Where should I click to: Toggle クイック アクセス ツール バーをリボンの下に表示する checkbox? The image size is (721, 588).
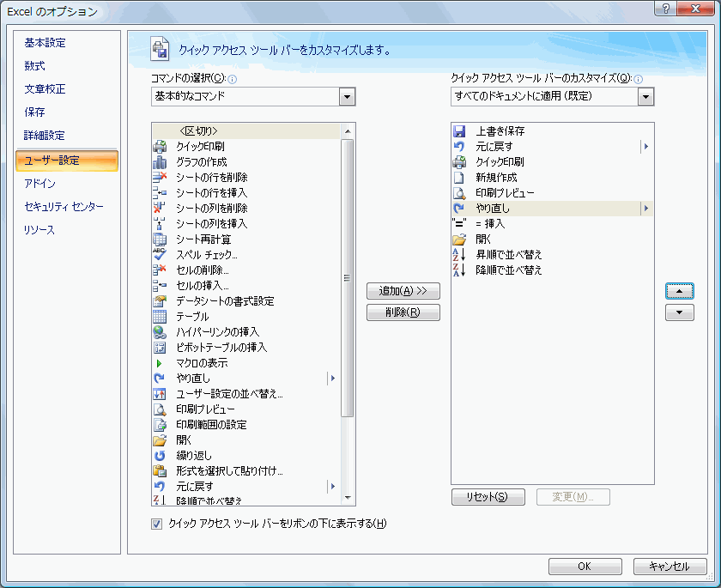tap(157, 524)
